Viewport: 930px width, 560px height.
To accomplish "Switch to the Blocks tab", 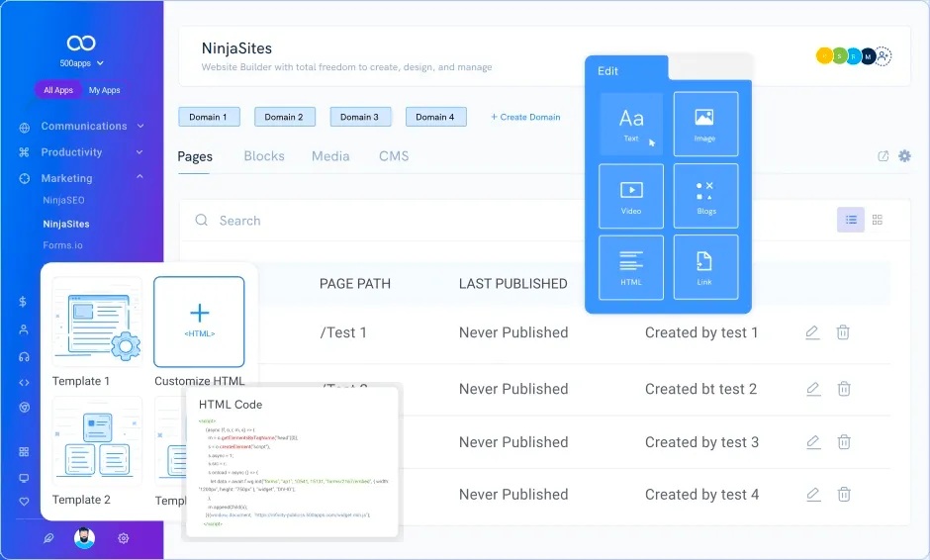I will coord(264,156).
